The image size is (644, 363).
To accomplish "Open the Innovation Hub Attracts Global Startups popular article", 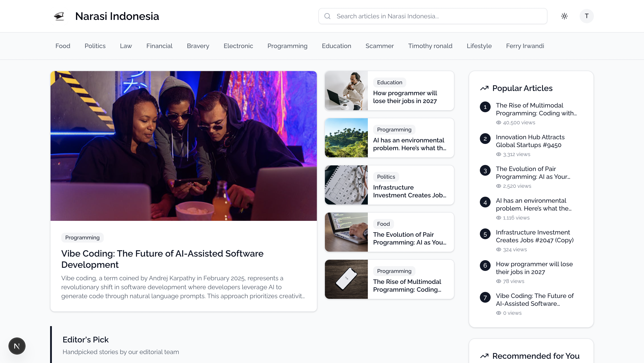I will (530, 141).
